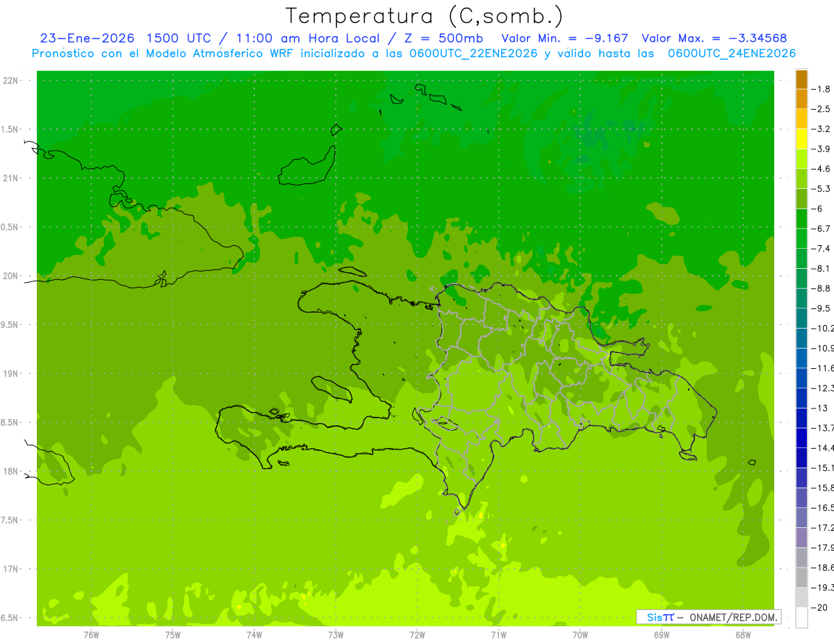Click the '-3.9' colorbar value

pos(821,149)
